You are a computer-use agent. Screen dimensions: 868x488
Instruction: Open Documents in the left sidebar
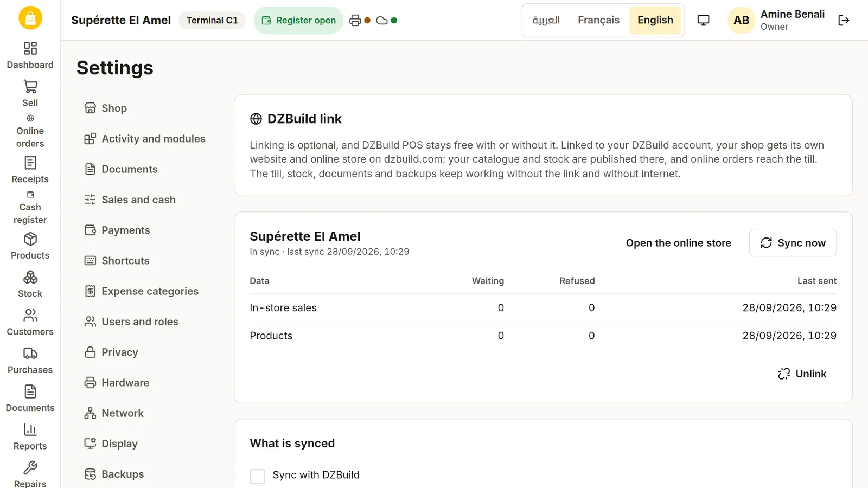30,399
